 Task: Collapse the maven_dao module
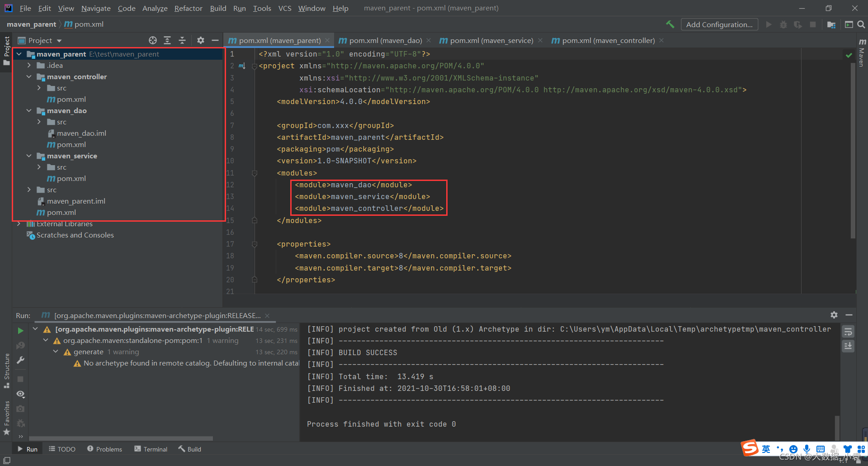click(x=29, y=110)
